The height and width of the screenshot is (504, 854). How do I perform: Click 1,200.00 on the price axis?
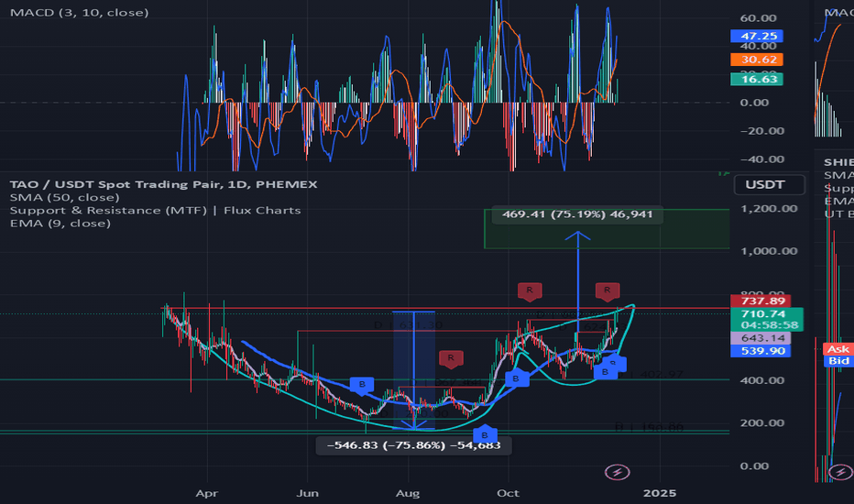pyautogui.click(x=769, y=209)
